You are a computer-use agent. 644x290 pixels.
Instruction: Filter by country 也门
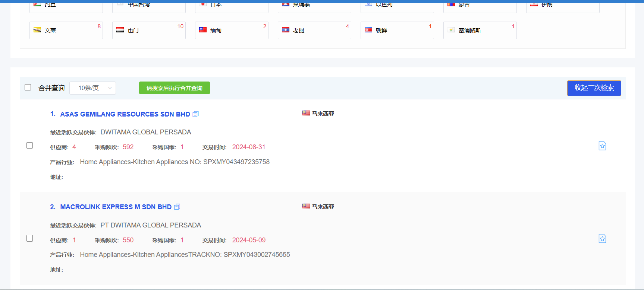click(149, 30)
